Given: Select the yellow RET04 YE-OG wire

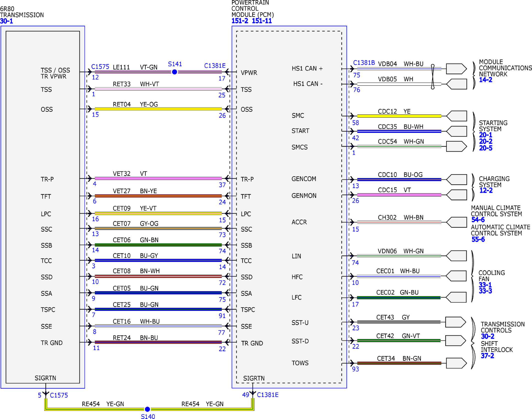Looking at the screenshot, I should [x=158, y=109].
